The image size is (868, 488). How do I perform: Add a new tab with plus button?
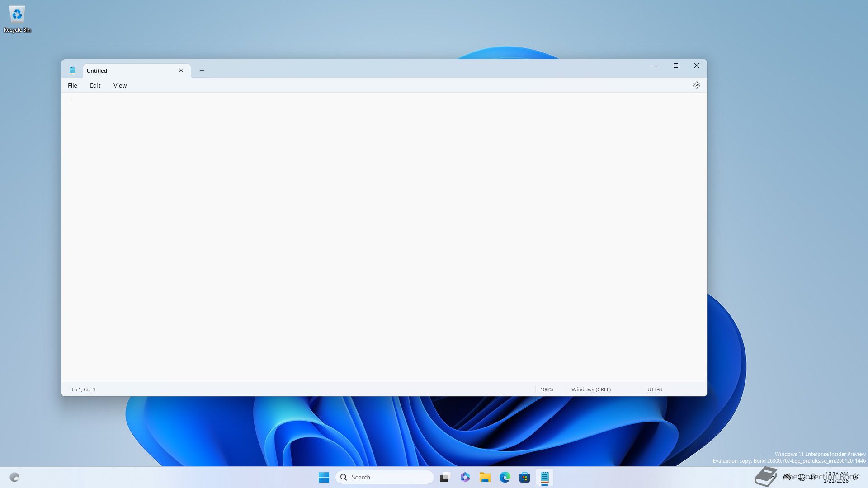click(202, 70)
